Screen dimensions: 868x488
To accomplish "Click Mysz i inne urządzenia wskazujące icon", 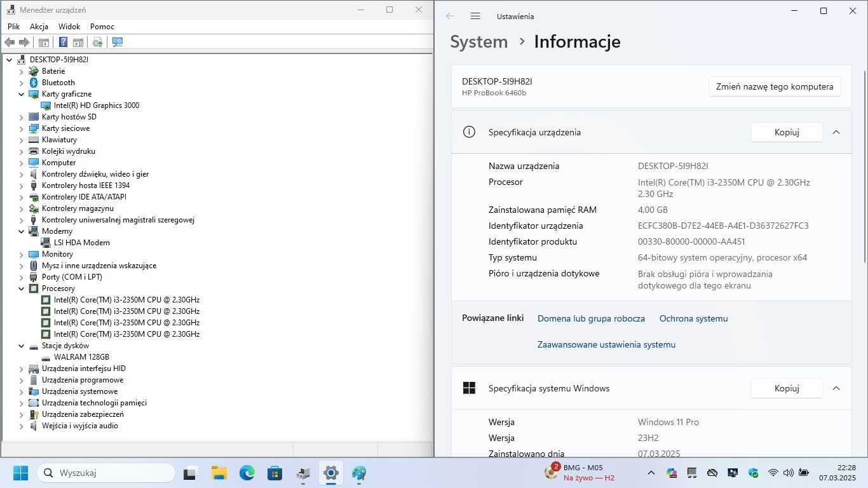I will [x=34, y=266].
